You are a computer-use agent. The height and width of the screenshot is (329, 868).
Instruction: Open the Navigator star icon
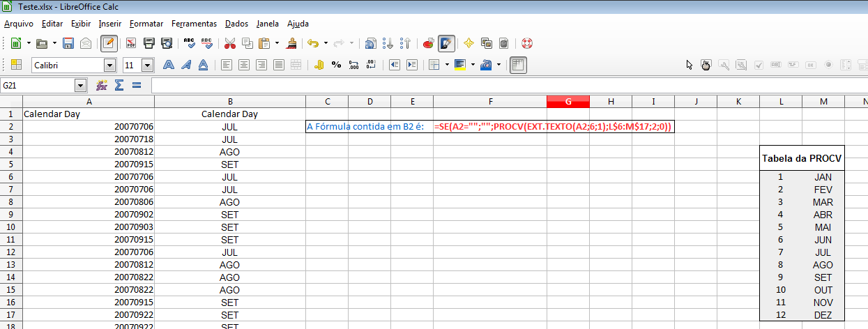click(x=469, y=43)
